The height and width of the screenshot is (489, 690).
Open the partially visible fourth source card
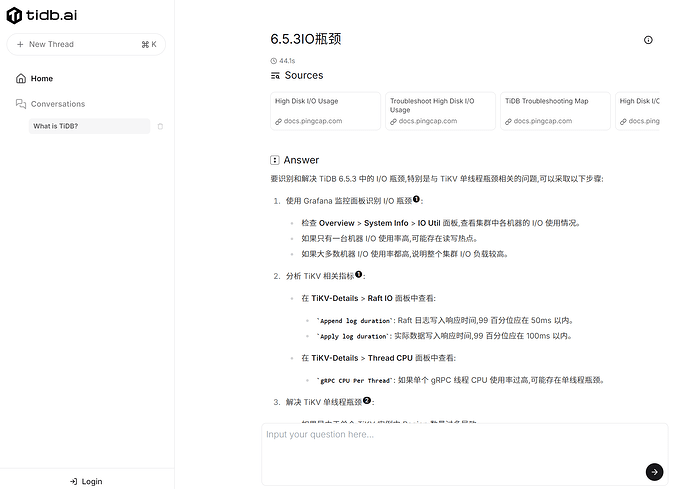[638, 111]
